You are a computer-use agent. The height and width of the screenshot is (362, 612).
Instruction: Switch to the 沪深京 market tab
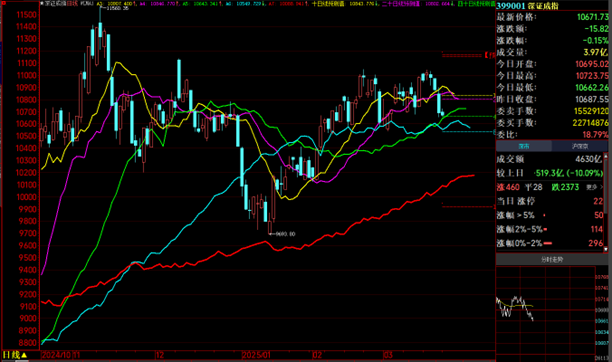pyautogui.click(x=580, y=146)
